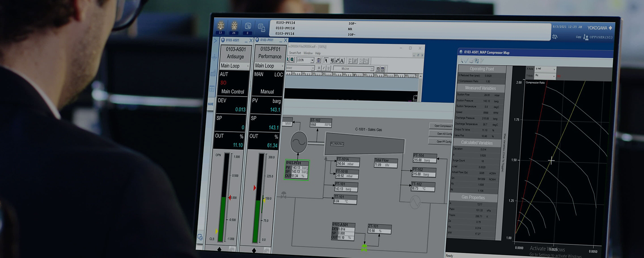Click the OFFUSER user icon
This screenshot has height=258, width=644.
(586, 38)
